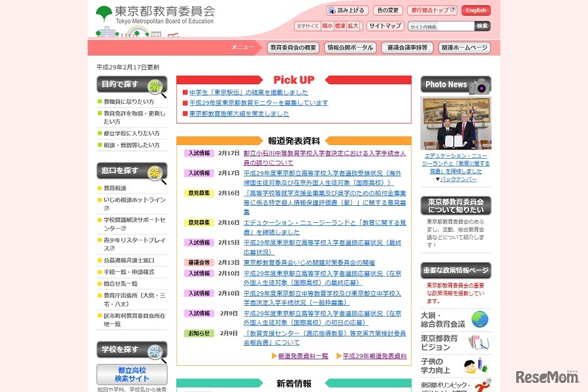This screenshot has width=588, height=392.
Task: Click the magnifier icon on 窓口を探す
Action: click(155, 172)
